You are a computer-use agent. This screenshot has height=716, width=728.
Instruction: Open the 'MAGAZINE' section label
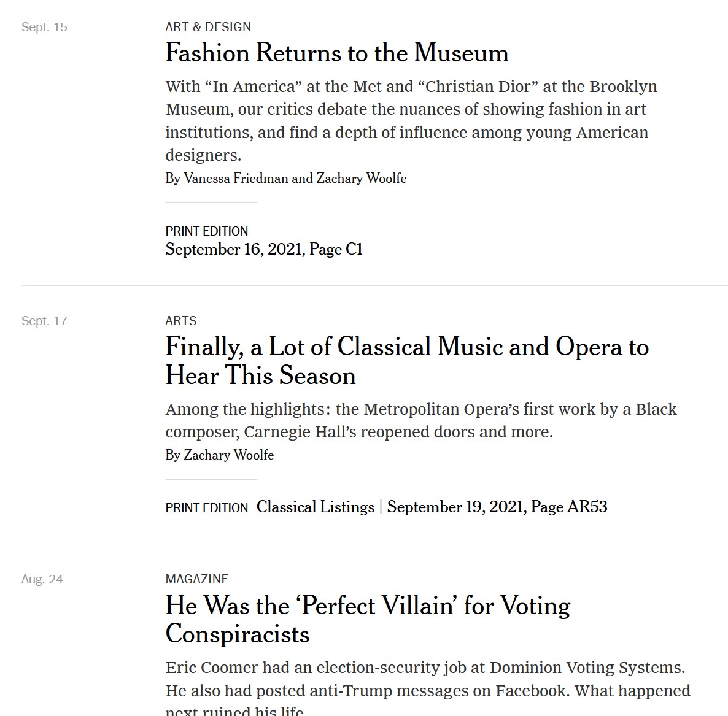[197, 579]
